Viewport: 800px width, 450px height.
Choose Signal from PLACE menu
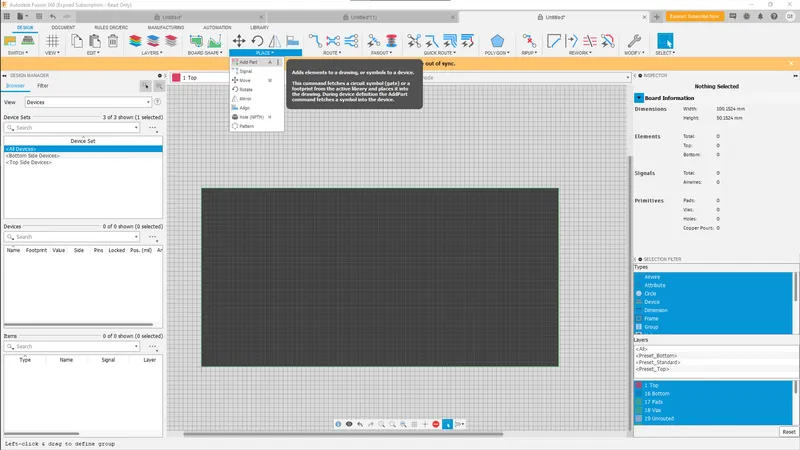256,71
